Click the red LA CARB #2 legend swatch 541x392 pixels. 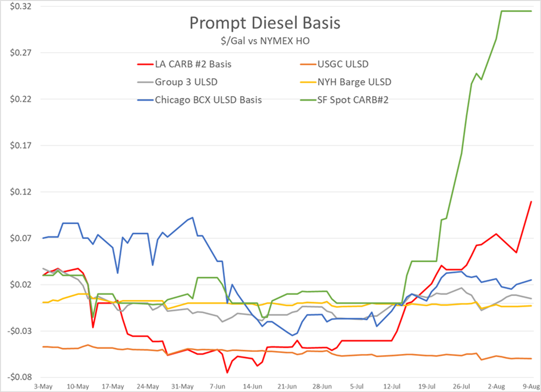pos(145,64)
